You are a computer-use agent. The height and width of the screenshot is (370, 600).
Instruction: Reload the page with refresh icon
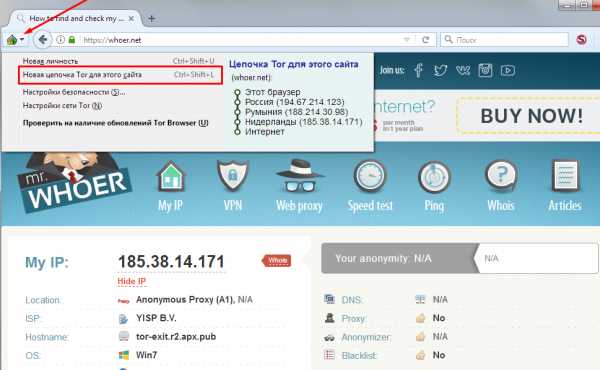[x=426, y=39]
